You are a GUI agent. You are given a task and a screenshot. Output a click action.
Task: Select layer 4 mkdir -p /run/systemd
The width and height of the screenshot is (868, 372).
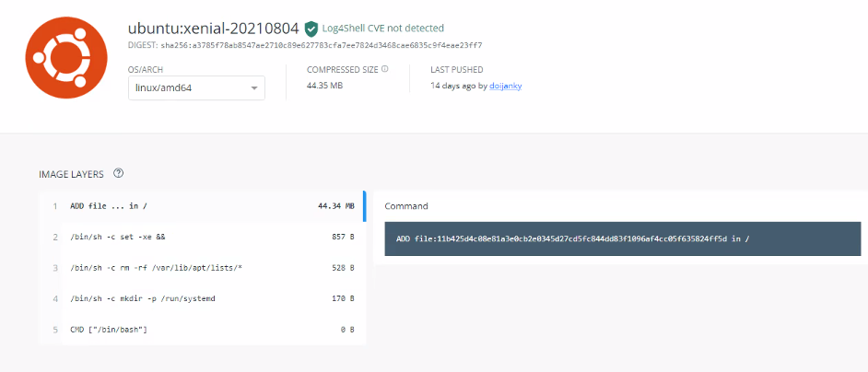click(202, 299)
